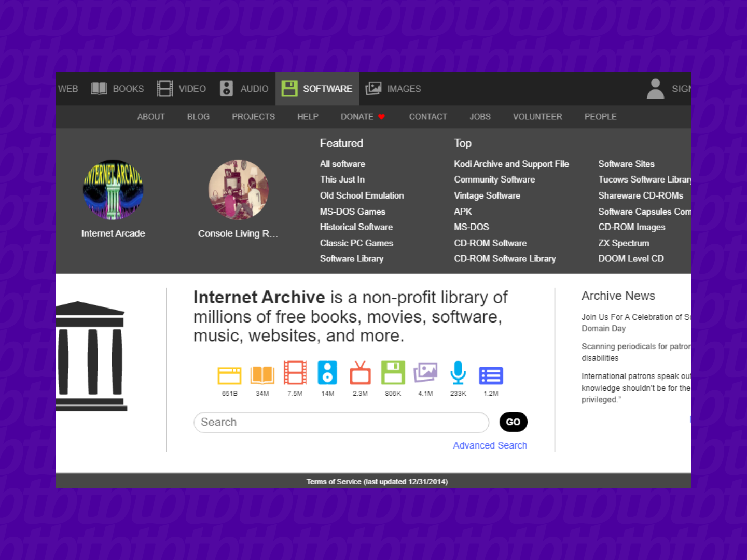747x560 pixels.
Task: Open the Old School Emulation link
Action: [362, 195]
